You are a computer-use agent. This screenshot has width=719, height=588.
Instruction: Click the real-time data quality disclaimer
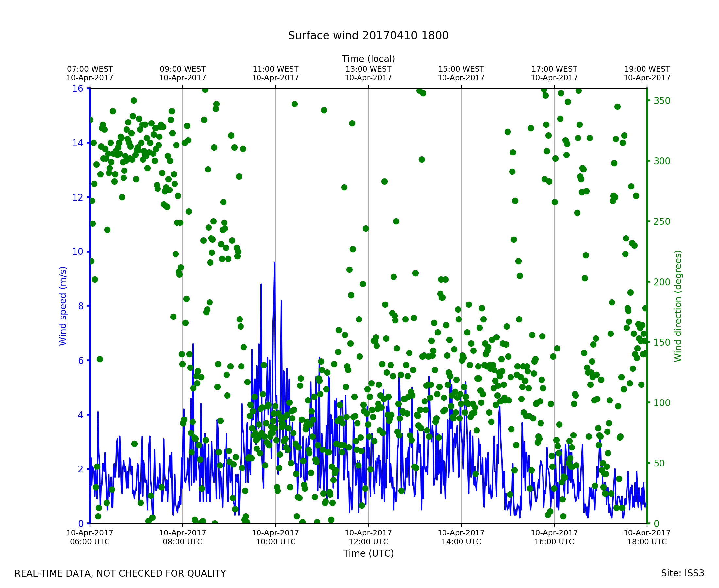120,573
